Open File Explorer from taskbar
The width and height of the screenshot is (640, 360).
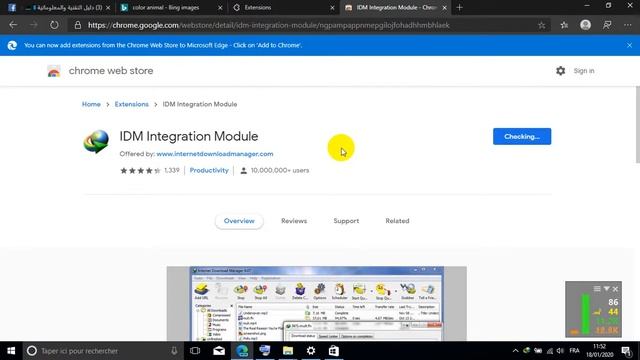(288, 351)
